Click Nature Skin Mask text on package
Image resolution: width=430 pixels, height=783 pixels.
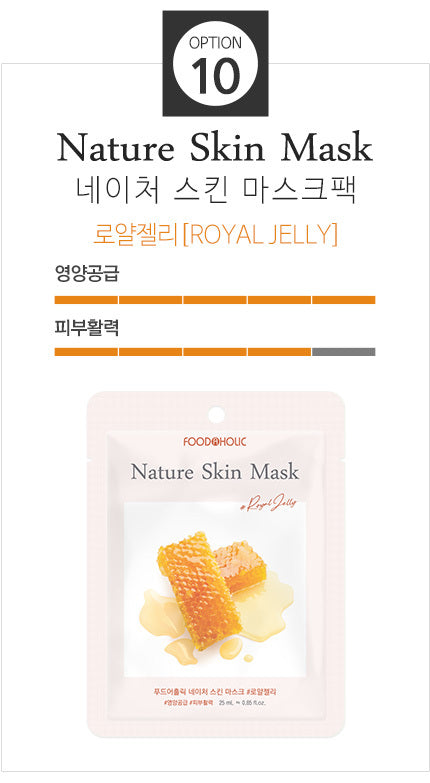point(215,472)
